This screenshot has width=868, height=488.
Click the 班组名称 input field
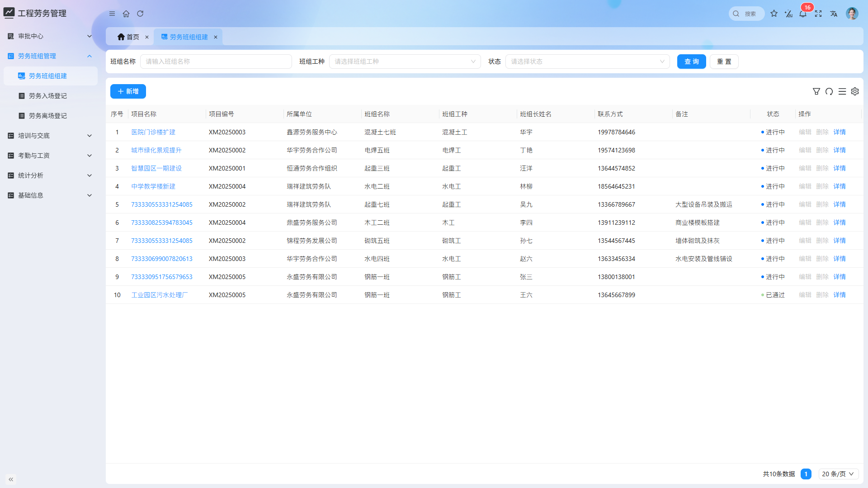(216, 62)
